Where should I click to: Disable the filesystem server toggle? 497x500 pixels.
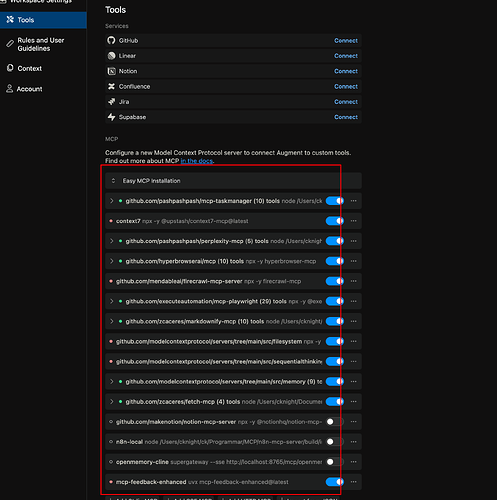(335, 341)
